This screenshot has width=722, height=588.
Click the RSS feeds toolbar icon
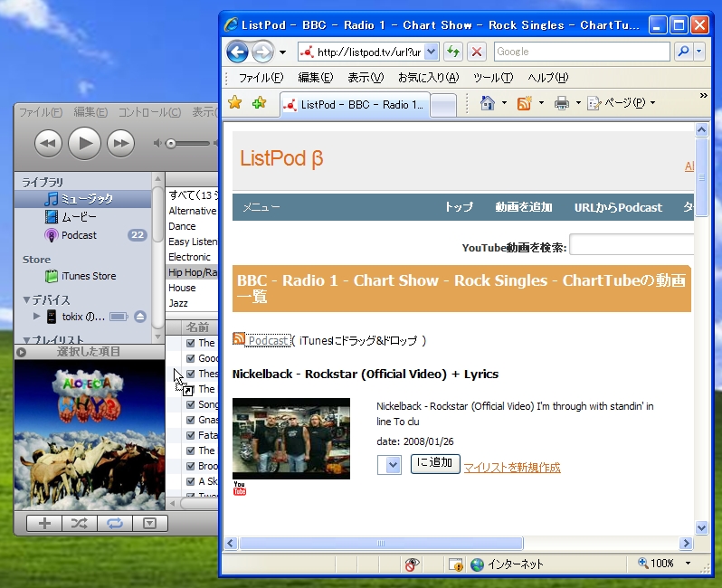tap(525, 103)
